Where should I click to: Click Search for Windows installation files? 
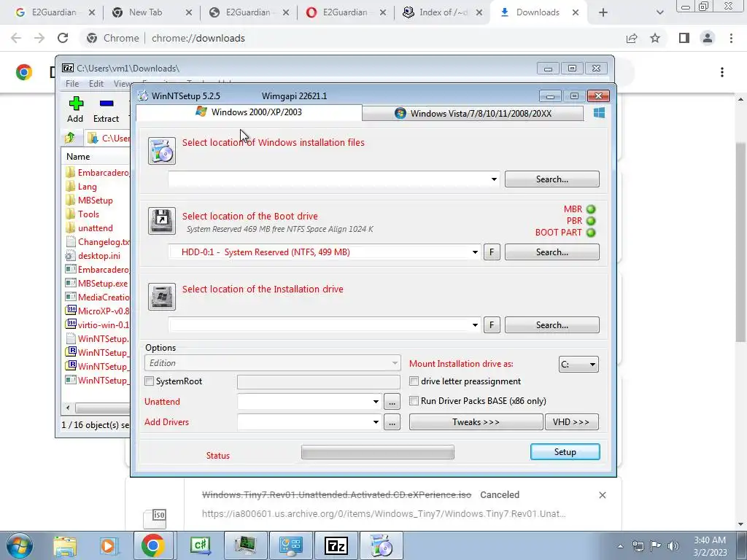[552, 179]
